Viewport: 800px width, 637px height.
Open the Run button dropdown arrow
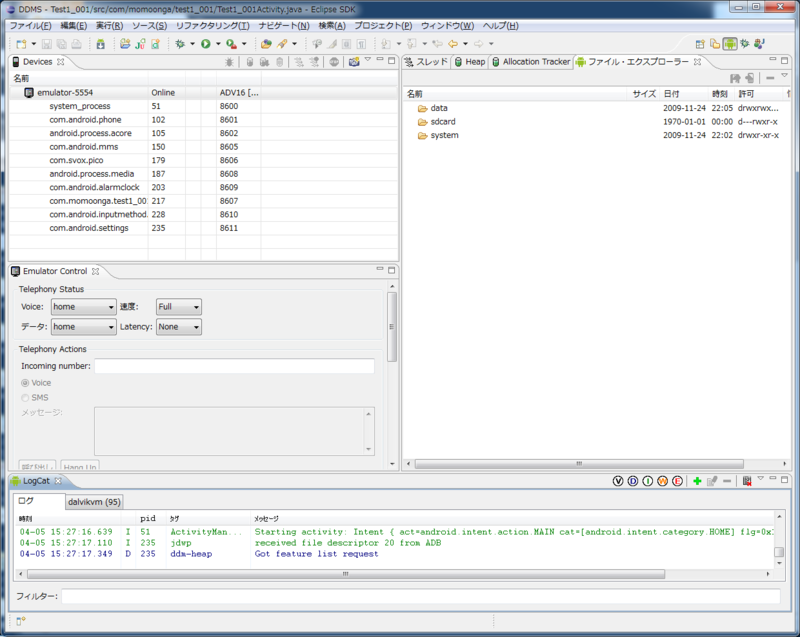218,44
